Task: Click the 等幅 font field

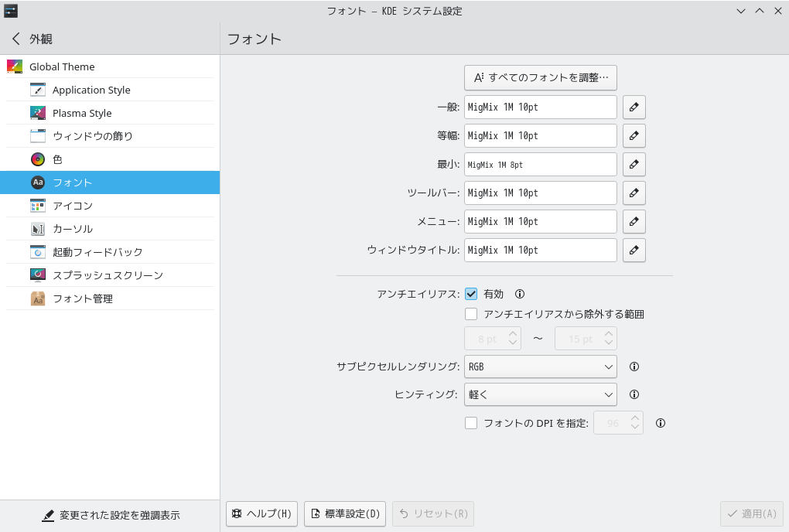Action: click(x=541, y=136)
